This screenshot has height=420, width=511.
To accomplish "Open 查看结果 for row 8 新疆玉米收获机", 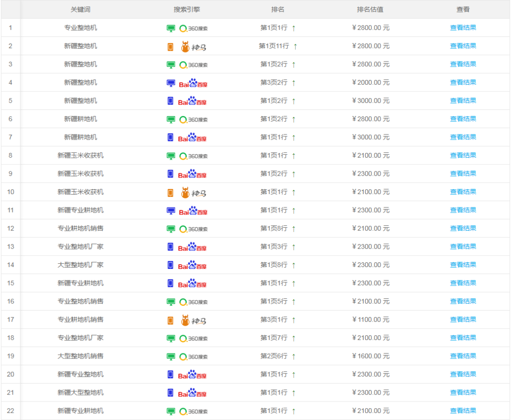I will [x=463, y=155].
